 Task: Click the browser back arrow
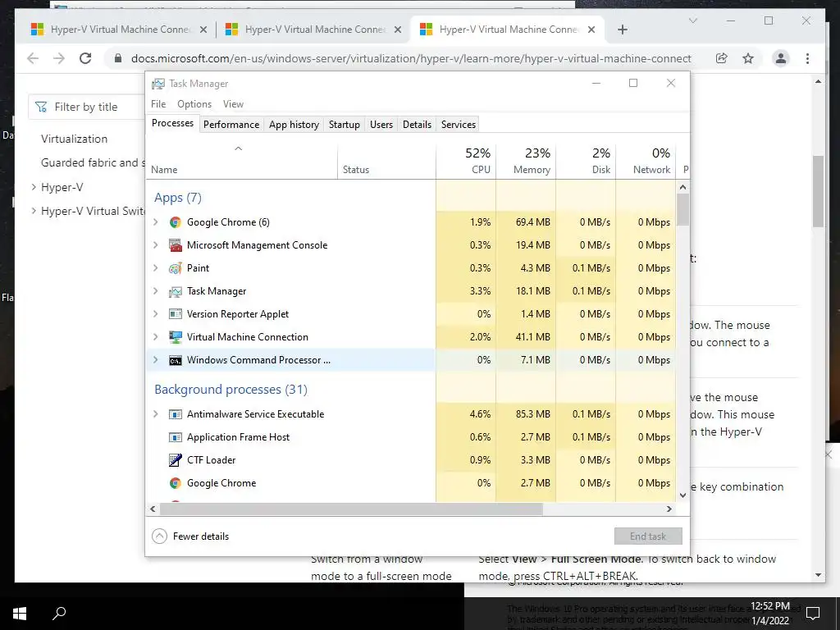pos(33,58)
